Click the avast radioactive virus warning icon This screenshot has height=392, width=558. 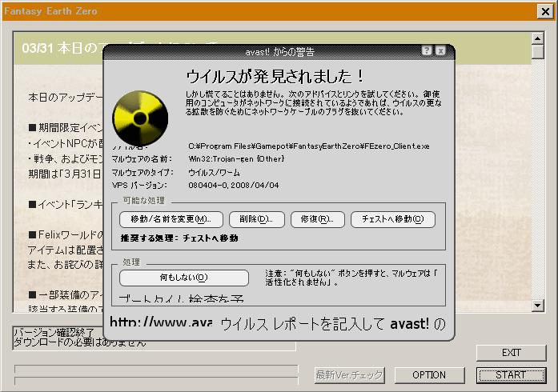click(140, 118)
